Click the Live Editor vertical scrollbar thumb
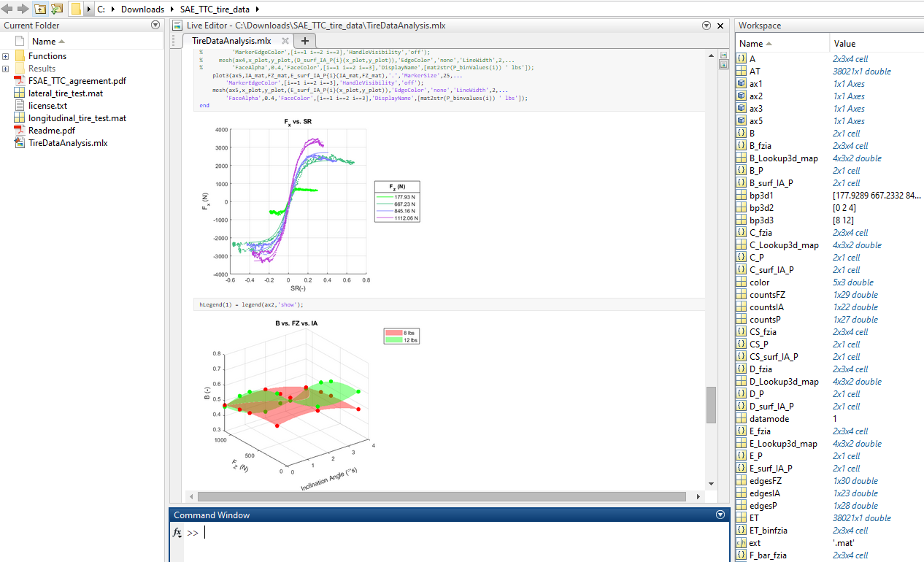 [x=711, y=405]
